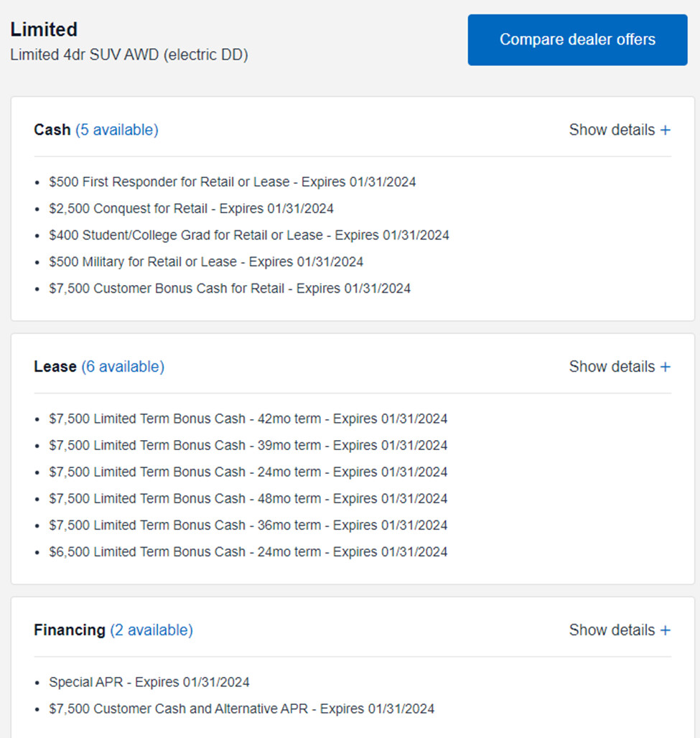Image resolution: width=700 pixels, height=738 pixels.
Task: Select the $7,500 Customer Bonus Cash offer
Action: (x=230, y=289)
